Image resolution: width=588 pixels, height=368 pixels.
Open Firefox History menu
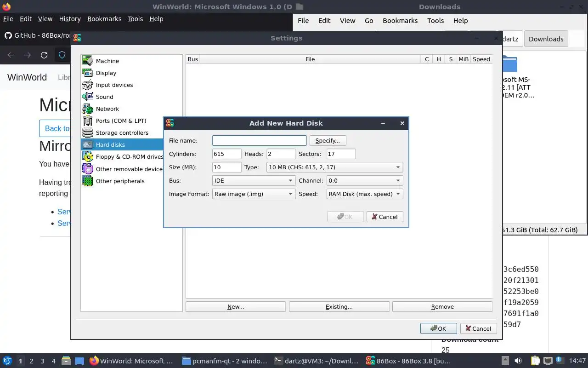coord(69,19)
